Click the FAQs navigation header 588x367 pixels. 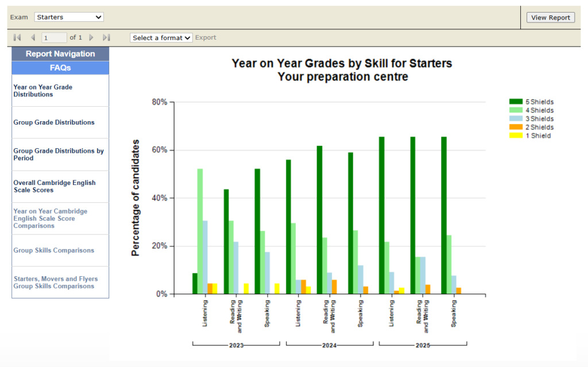[x=60, y=68]
